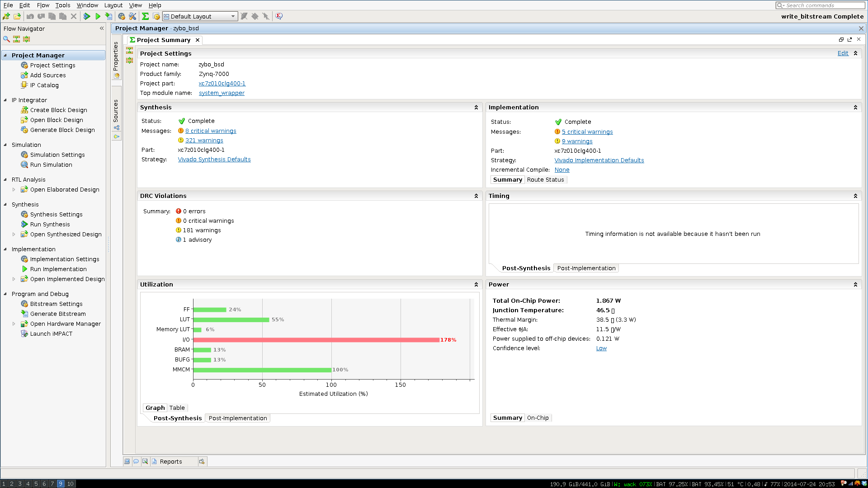Screen dimensions: 868x488
Task: Switch to workspace 10 in taskbar
Action: pos(70,484)
